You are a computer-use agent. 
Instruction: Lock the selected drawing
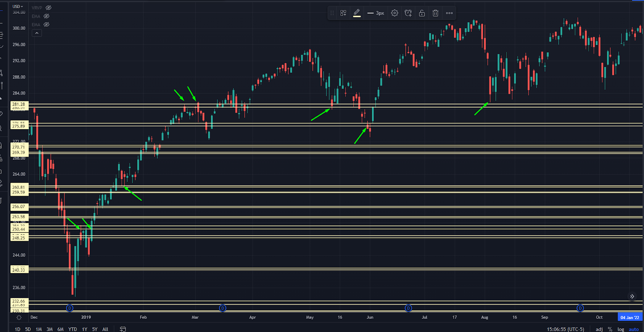[x=422, y=13]
